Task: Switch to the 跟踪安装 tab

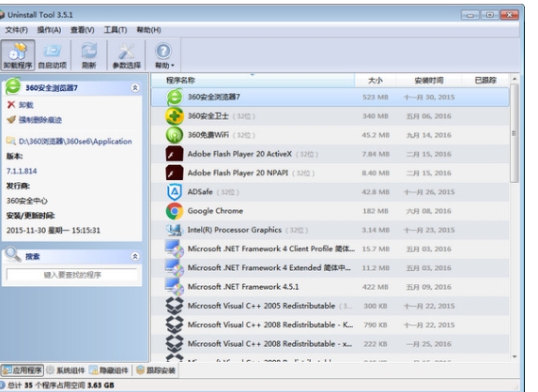Action: click(156, 370)
